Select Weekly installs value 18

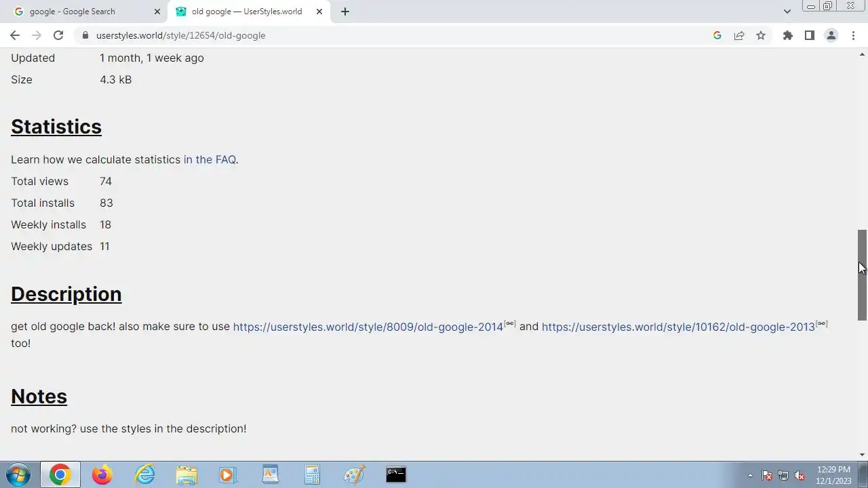105,225
